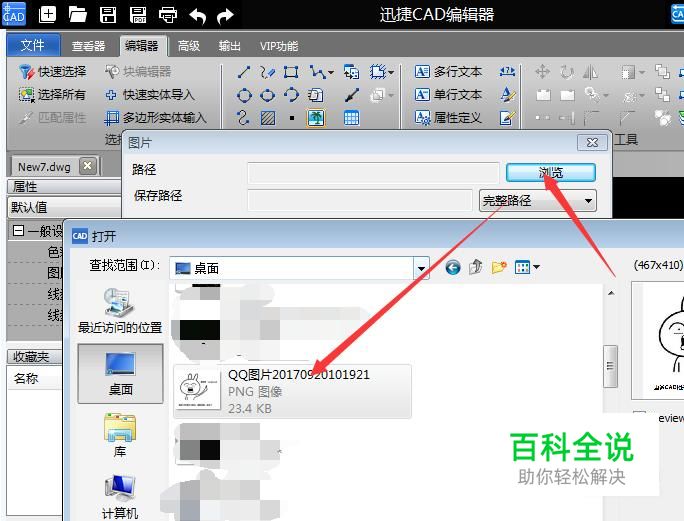Screen dimensions: 684x521
Task: Select the Spline curve tool
Action: tap(243, 118)
